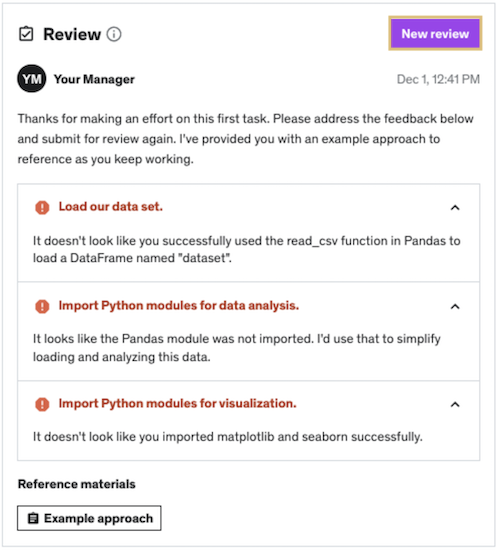
Task: Click the Review panel title
Action: pyautogui.click(x=72, y=34)
